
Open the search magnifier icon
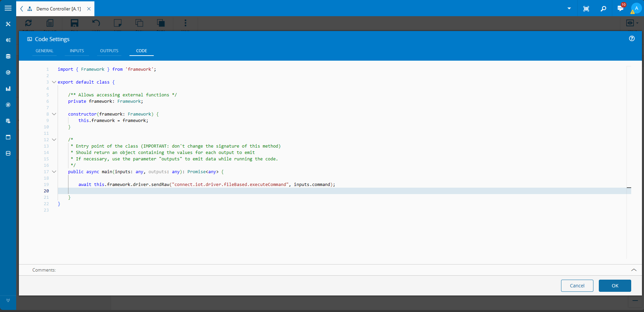[x=604, y=9]
